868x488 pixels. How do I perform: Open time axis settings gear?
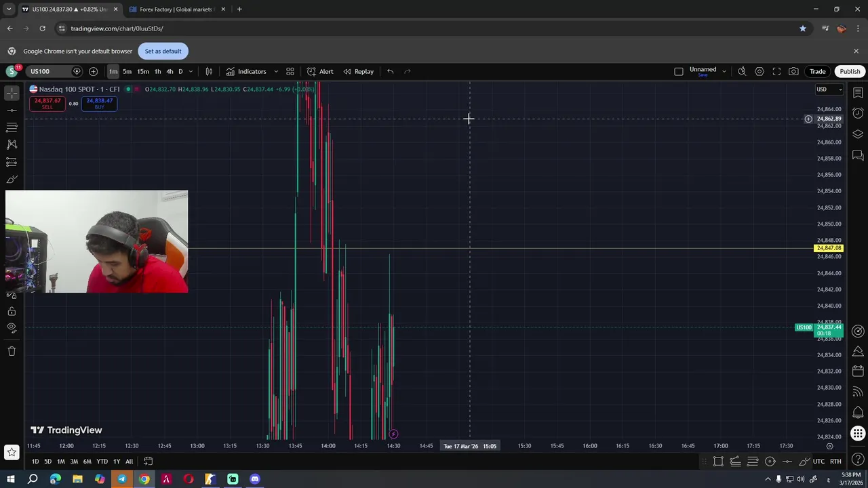tap(829, 446)
